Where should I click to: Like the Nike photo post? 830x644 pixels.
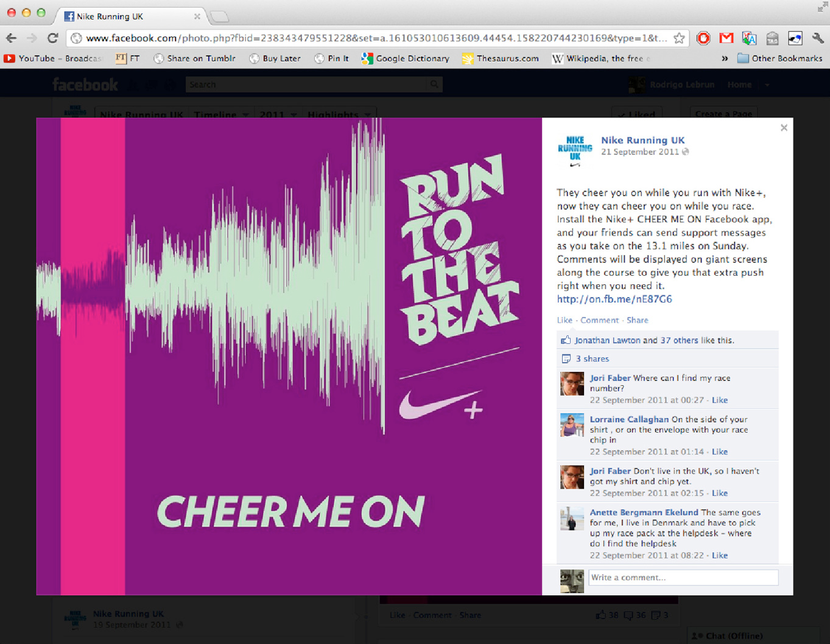pyautogui.click(x=564, y=320)
